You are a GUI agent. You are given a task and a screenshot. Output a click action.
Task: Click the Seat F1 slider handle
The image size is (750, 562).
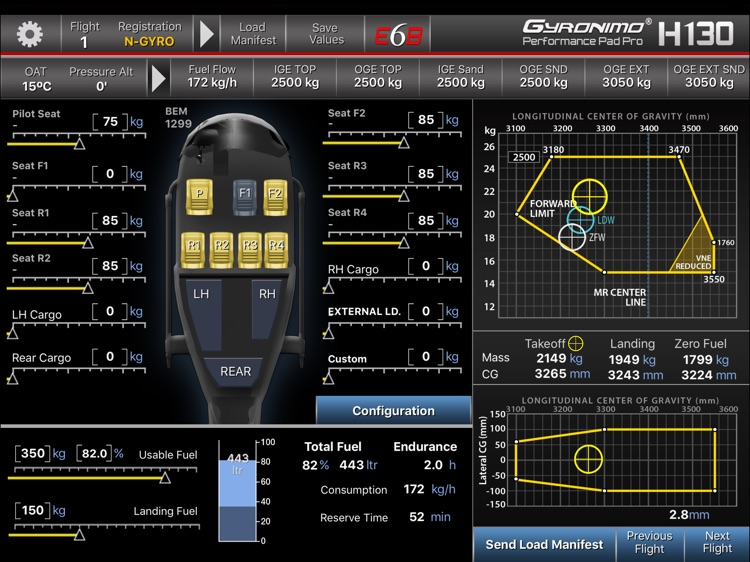tap(12, 196)
